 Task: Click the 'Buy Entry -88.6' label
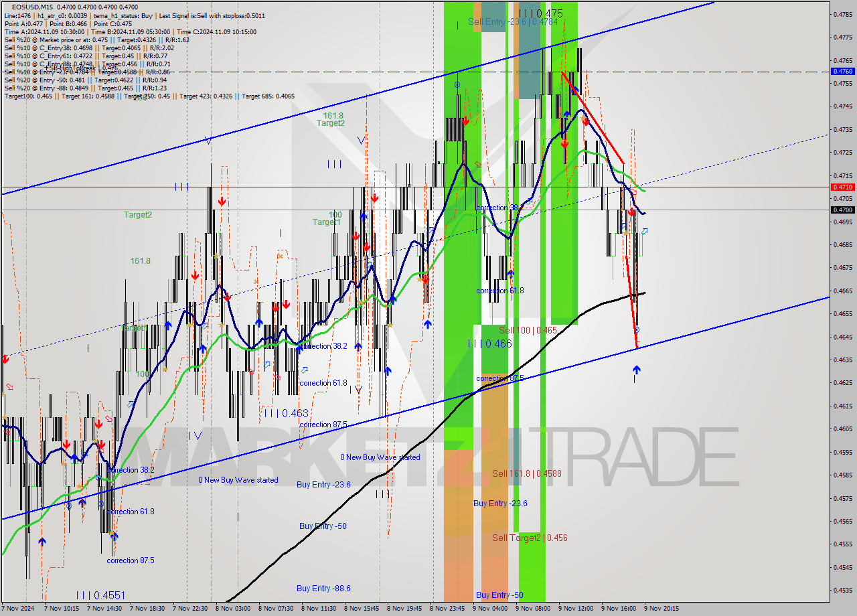(323, 589)
